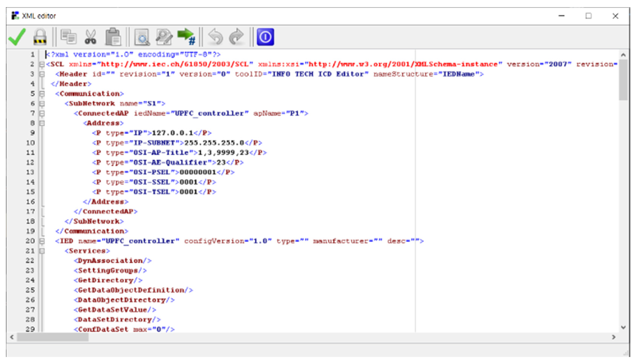This screenshot has height=364, width=636.
Task: Click the clipboard Paste icon
Action: tap(113, 37)
